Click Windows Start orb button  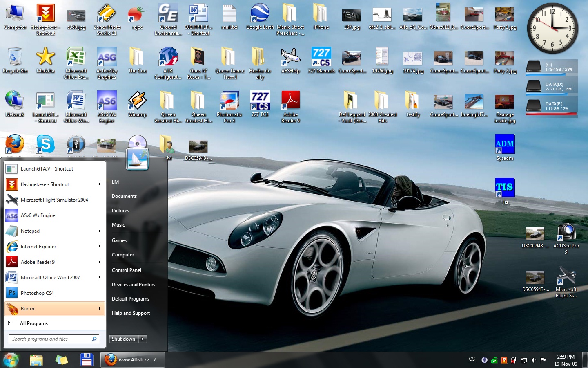11,360
